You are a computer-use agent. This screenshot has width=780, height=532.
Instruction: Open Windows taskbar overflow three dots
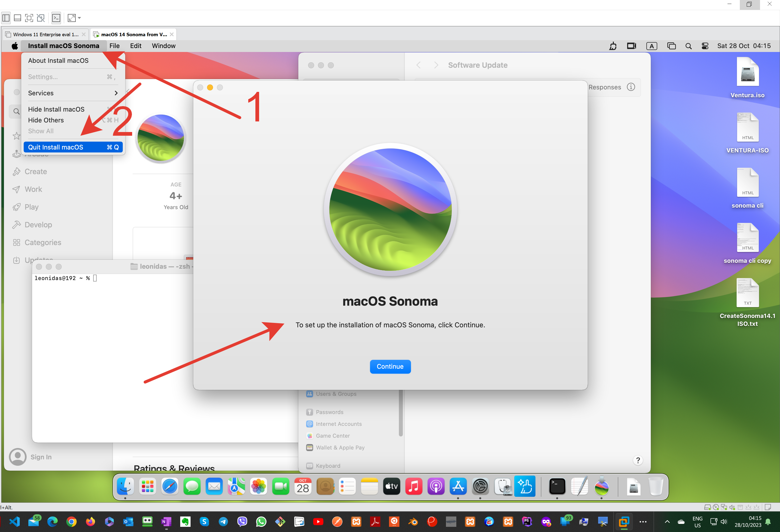click(643, 522)
